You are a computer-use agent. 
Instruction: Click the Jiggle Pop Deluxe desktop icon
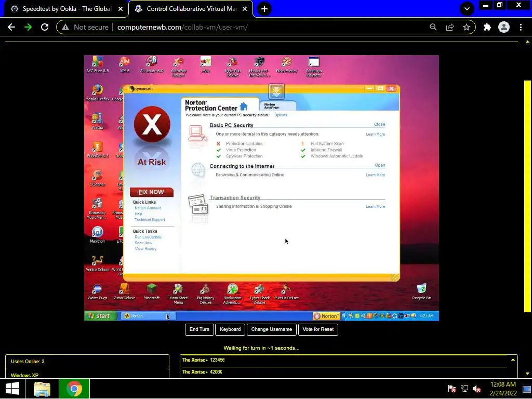pyautogui.click(x=232, y=66)
